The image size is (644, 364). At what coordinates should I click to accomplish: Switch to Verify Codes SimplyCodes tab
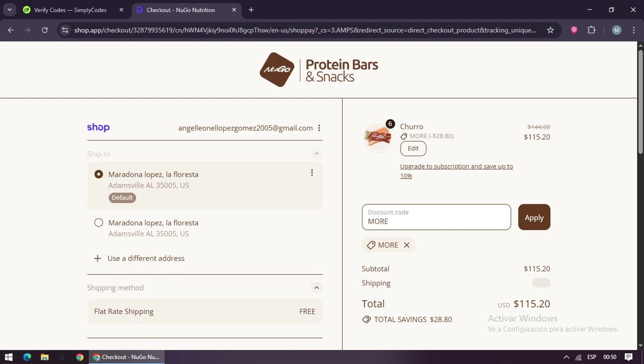point(70,10)
